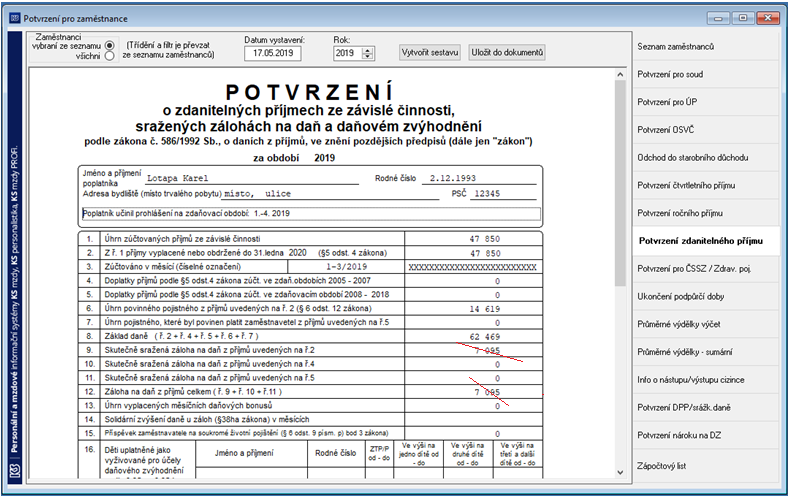790x498 pixels.
Task: Click row 13 'Úhrn vyplacených měsíčních daňových bonusů'
Action: coord(188,405)
